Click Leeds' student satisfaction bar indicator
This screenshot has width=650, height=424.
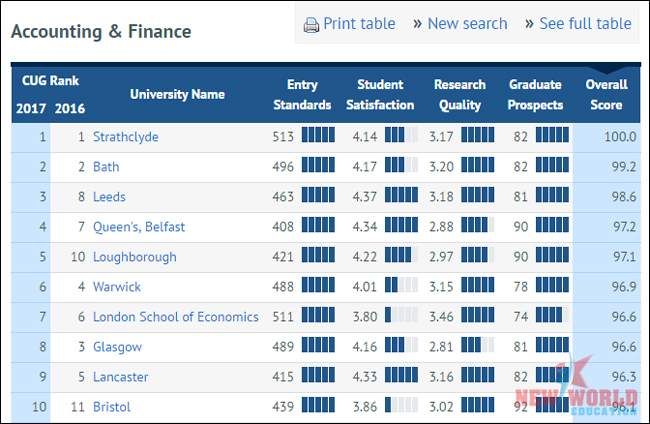coord(401,195)
